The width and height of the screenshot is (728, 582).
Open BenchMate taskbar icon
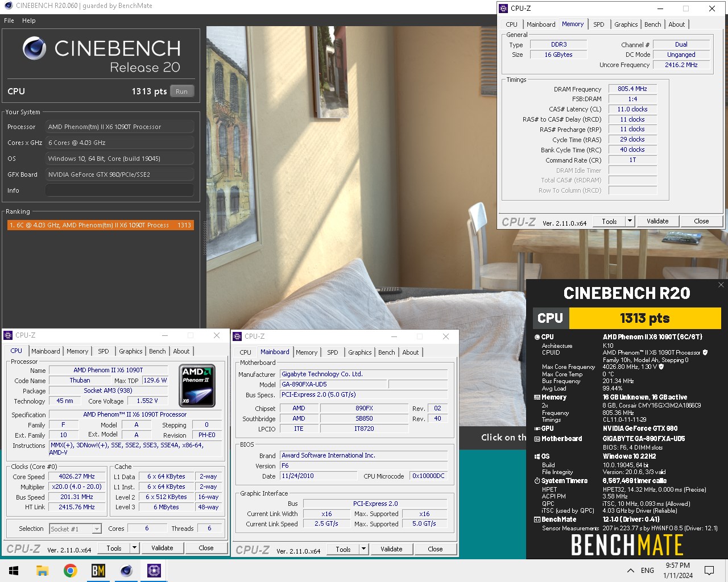pos(98,571)
